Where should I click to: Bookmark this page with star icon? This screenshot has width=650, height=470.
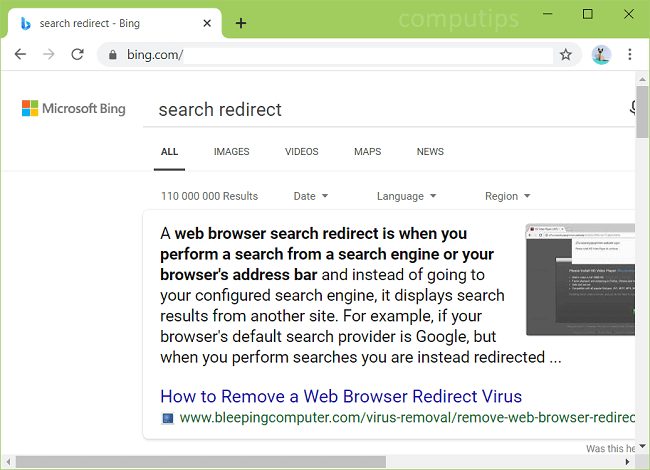coord(566,55)
